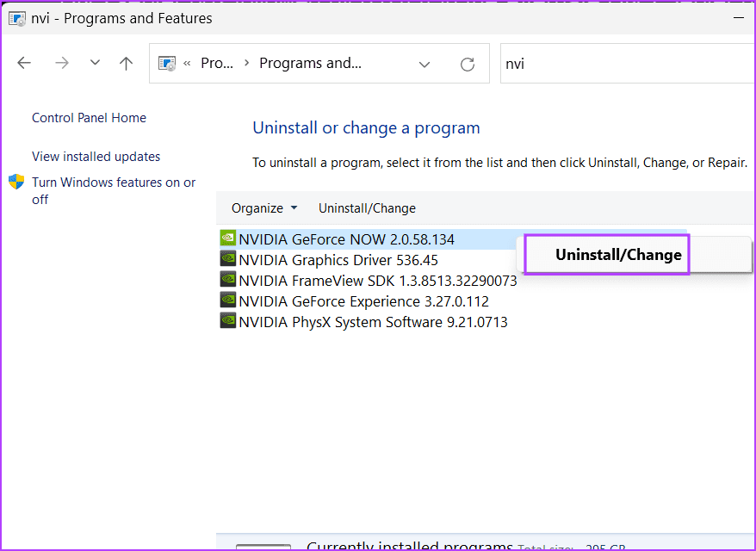Go up one folder level

click(x=126, y=63)
